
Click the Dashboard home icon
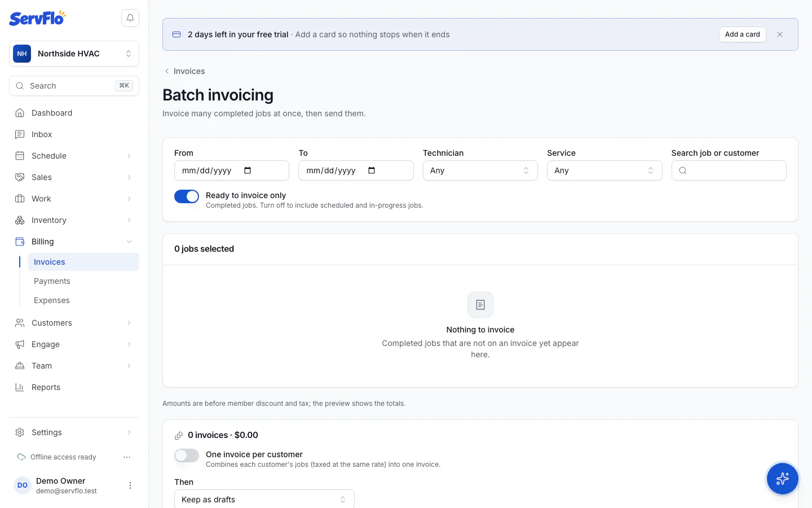20,113
